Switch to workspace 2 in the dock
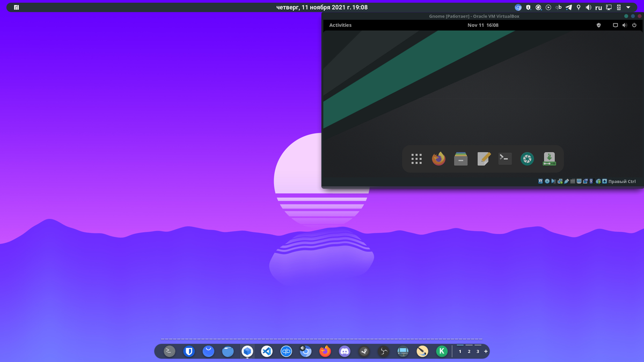 [x=469, y=351]
